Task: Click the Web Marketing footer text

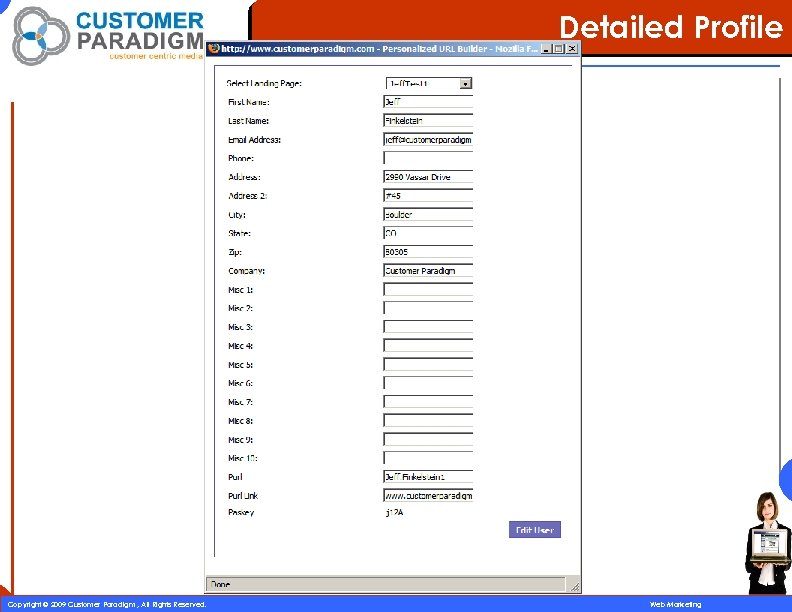Action: (675, 604)
